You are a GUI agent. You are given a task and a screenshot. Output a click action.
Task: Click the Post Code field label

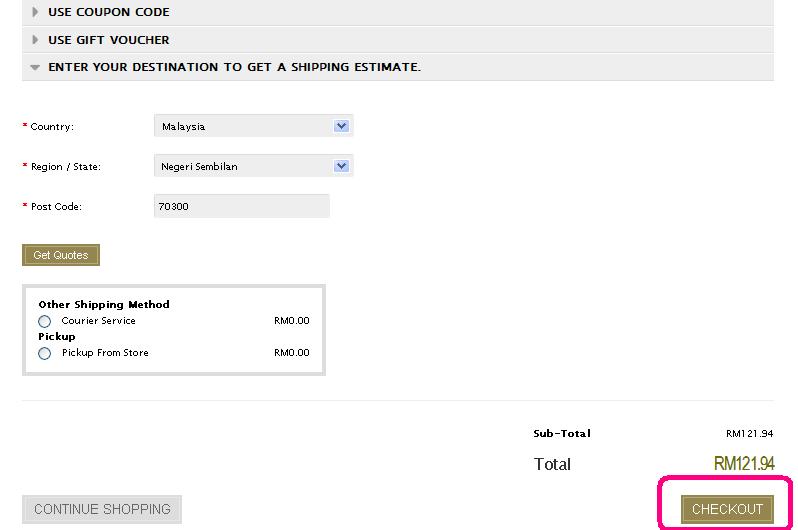pyautogui.click(x=56, y=207)
